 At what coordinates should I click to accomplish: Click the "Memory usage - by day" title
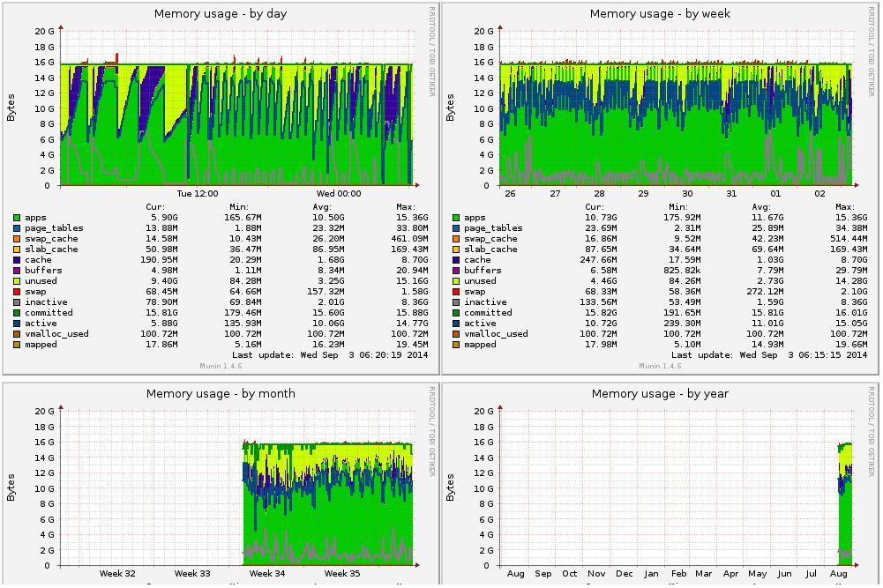pos(221,14)
